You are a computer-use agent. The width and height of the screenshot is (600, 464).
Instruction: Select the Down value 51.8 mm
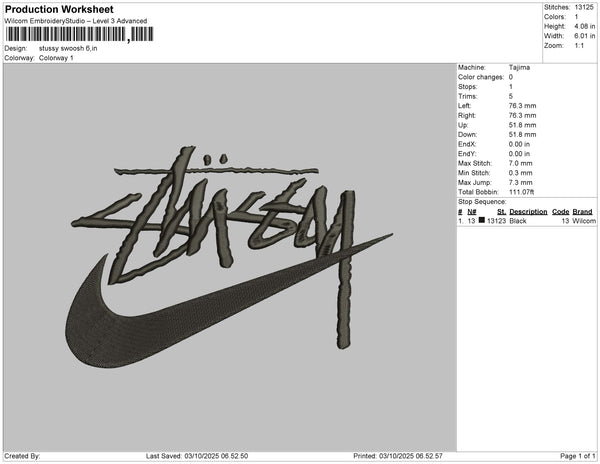click(522, 134)
